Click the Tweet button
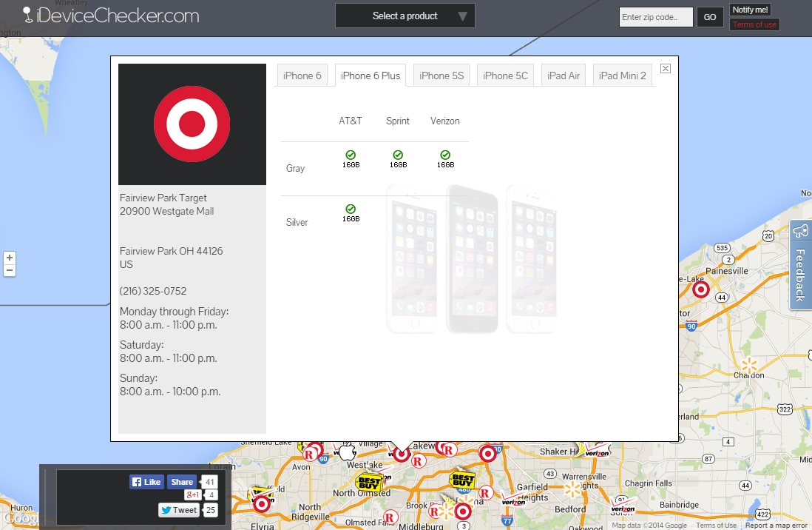 coord(179,510)
